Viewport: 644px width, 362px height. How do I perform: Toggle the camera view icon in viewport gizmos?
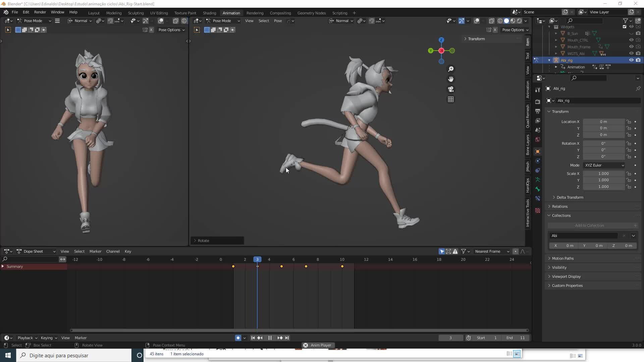tap(451, 89)
